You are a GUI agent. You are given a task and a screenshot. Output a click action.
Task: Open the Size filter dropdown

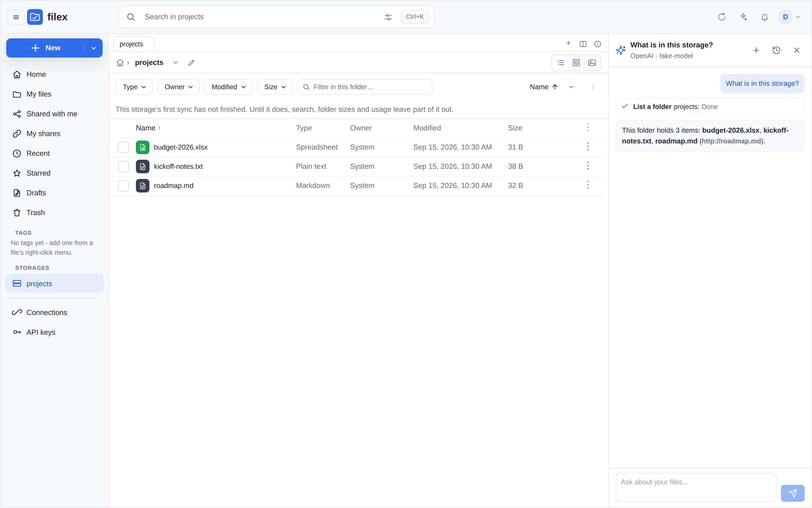(275, 87)
